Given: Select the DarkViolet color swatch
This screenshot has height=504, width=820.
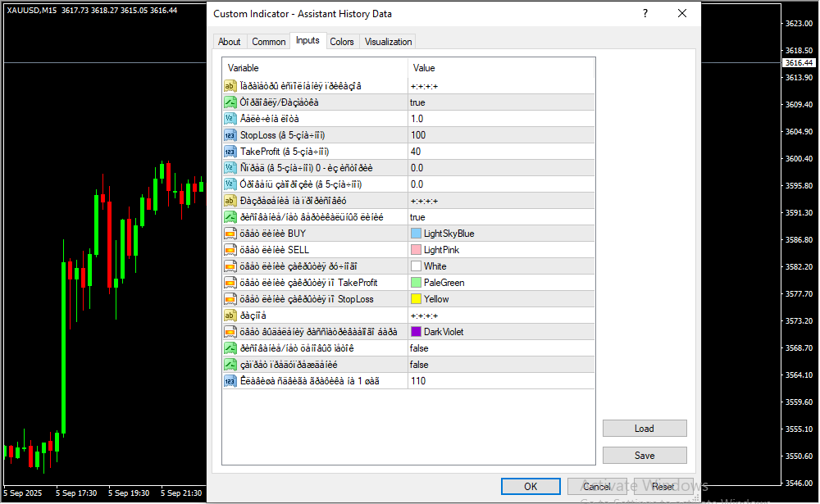Looking at the screenshot, I should [x=417, y=332].
